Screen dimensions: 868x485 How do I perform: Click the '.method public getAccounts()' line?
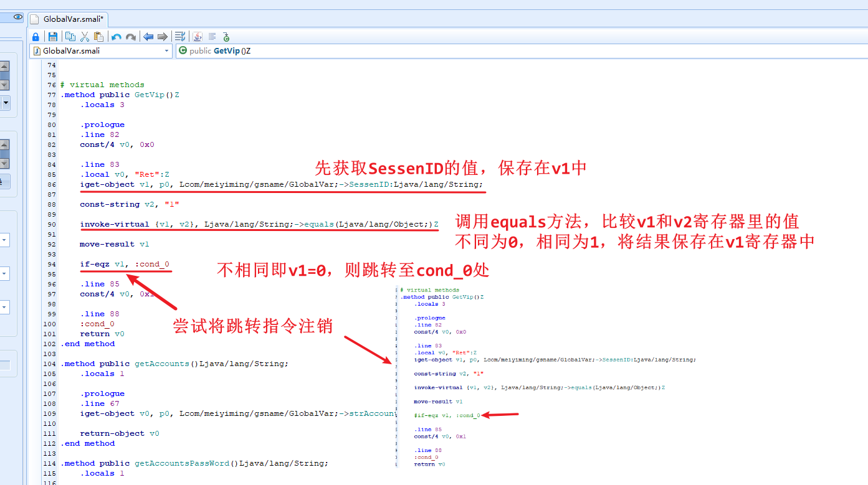click(x=174, y=364)
